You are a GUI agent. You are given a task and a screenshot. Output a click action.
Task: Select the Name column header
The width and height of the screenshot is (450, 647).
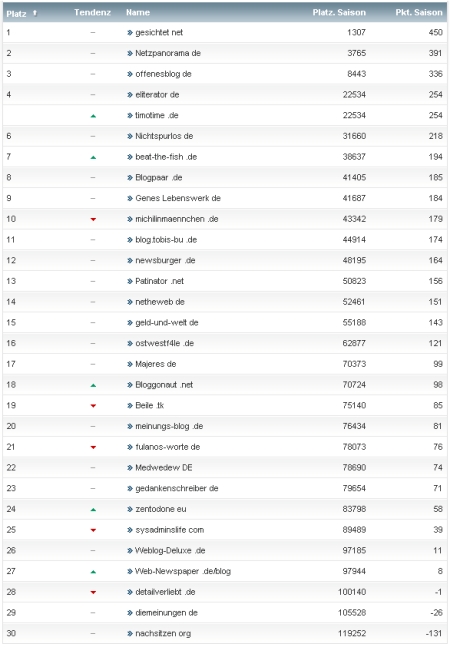point(138,12)
